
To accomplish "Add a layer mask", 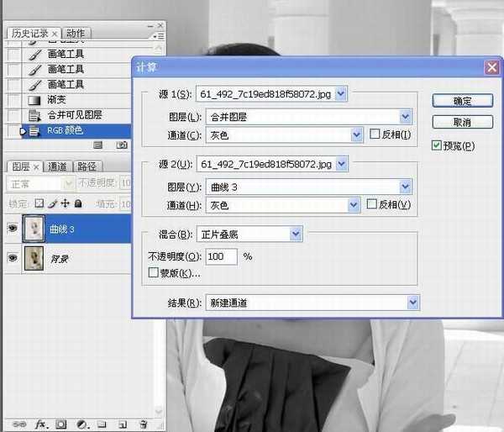I will 60,424.
